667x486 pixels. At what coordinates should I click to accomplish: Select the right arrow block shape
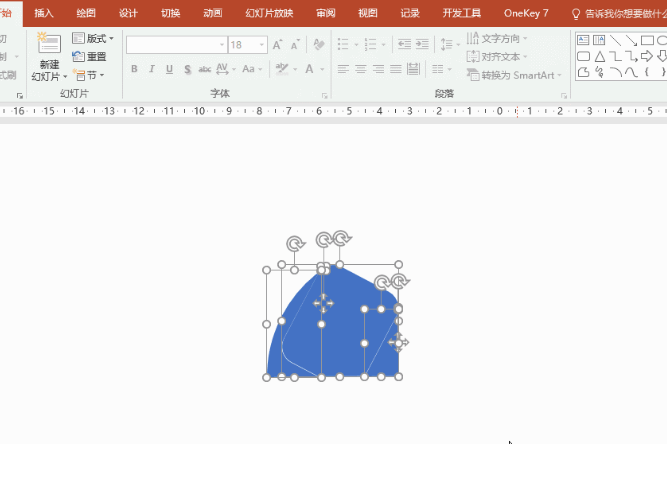point(647,56)
